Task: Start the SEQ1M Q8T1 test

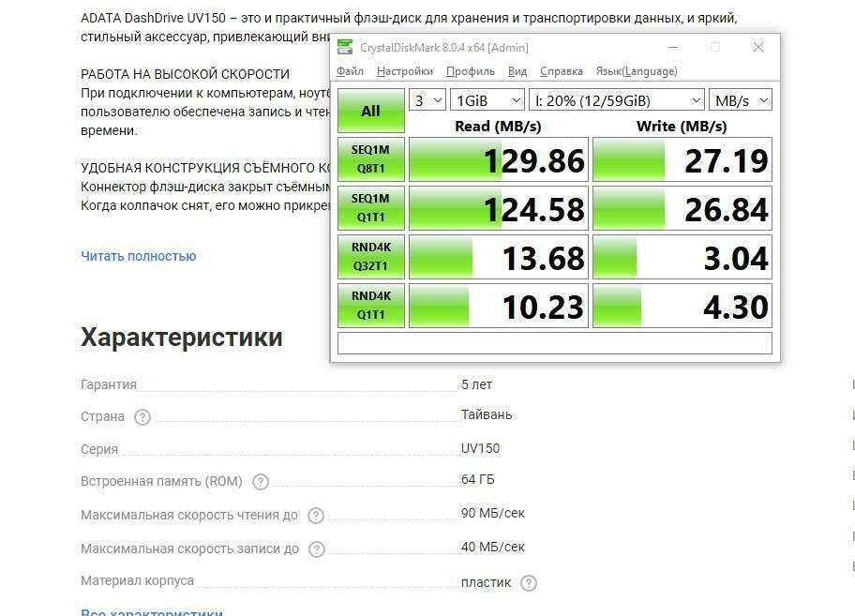Action: point(371,159)
